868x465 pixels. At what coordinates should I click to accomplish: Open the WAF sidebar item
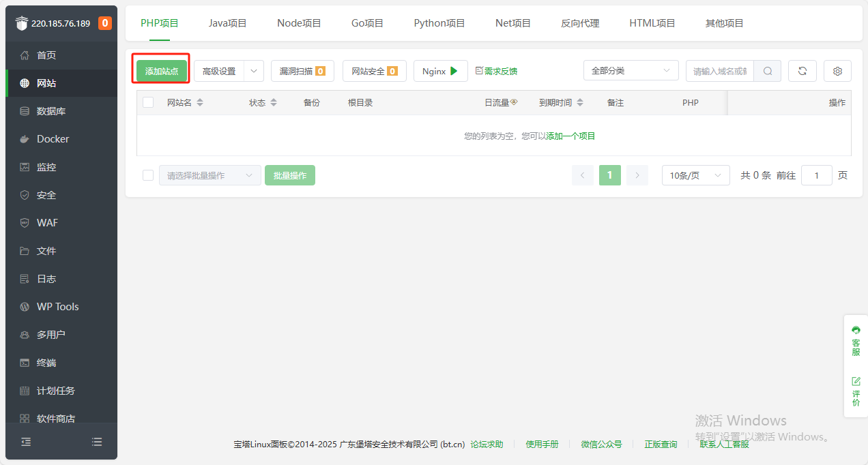point(47,223)
